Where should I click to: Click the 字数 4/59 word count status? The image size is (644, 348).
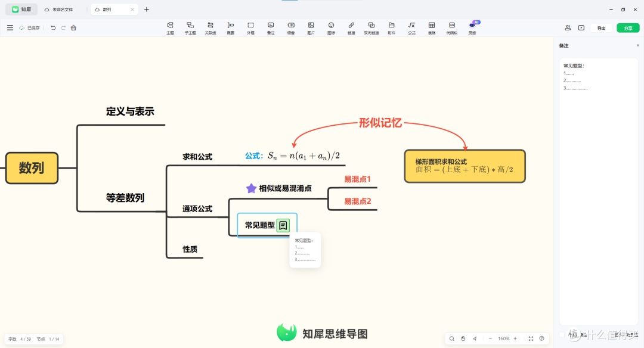19,339
